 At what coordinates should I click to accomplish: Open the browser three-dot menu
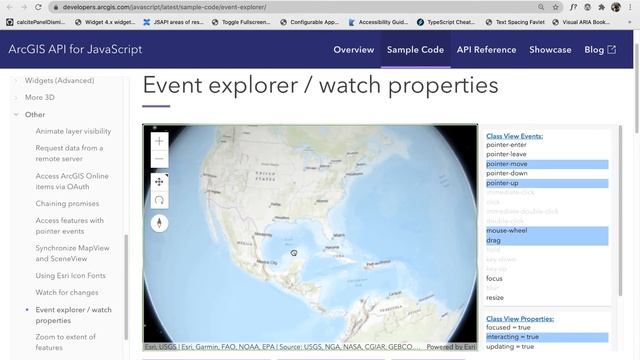tap(630, 7)
